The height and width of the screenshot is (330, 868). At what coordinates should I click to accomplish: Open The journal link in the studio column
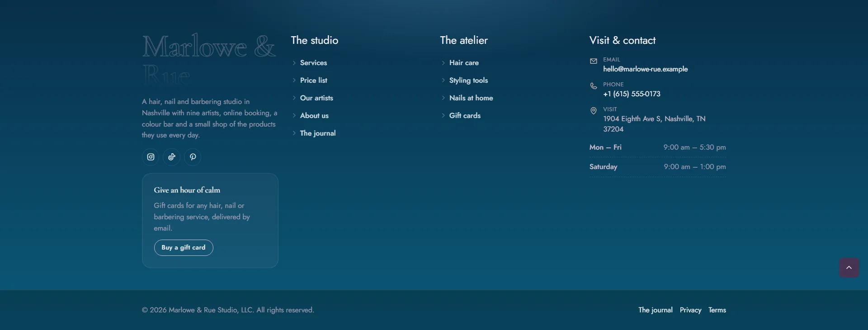[318, 133]
